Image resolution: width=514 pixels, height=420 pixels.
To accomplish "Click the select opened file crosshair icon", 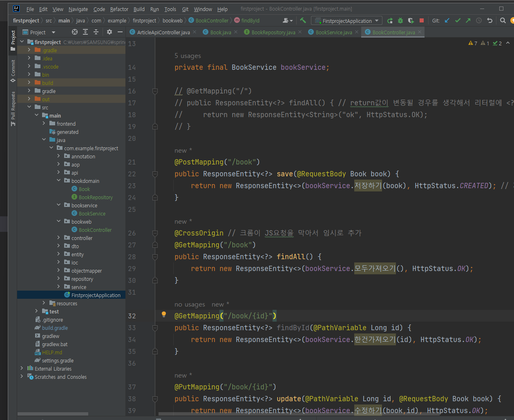I will [x=75, y=32].
